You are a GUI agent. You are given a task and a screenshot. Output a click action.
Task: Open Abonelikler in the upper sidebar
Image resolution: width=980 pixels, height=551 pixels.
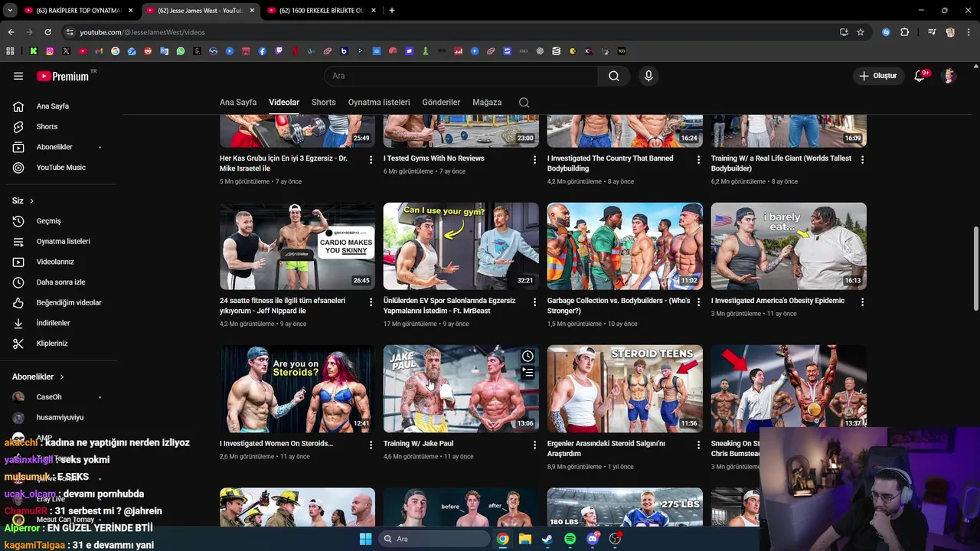(61, 147)
